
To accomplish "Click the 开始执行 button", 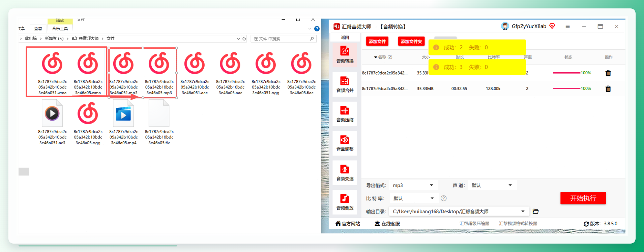I will pos(583,198).
